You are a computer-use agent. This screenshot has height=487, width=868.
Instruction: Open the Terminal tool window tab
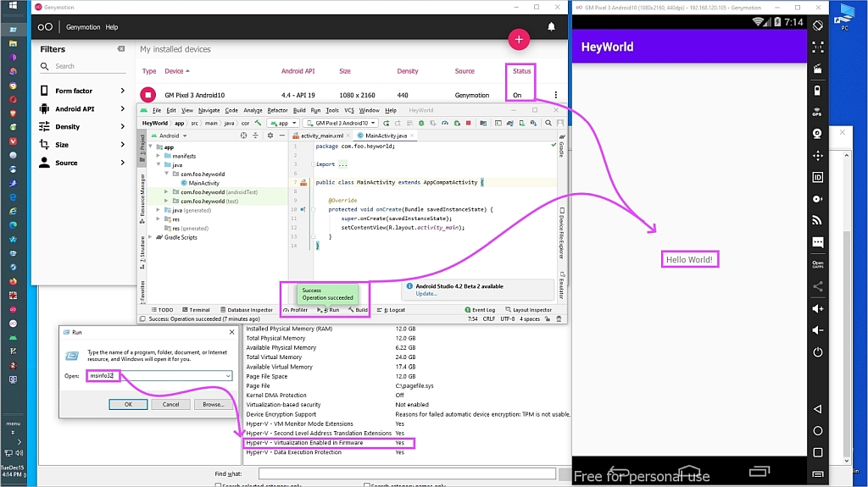pyautogui.click(x=196, y=310)
